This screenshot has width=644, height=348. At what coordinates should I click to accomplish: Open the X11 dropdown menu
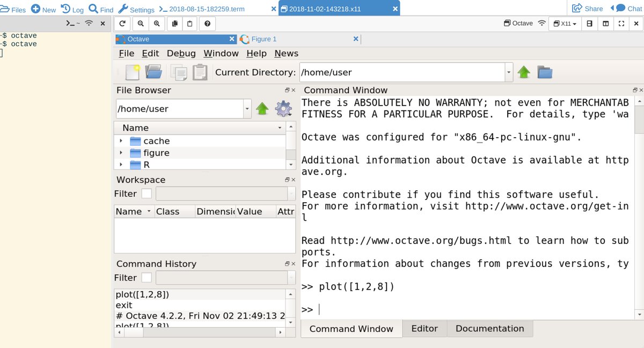tap(565, 24)
